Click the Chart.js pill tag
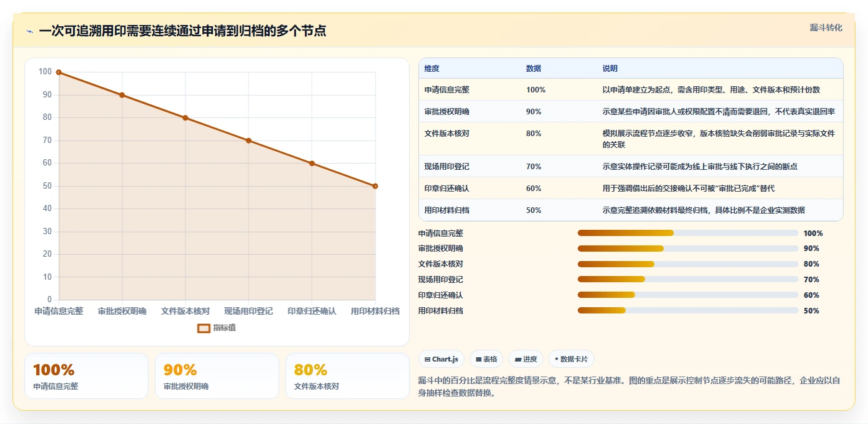The image size is (868, 424). pyautogui.click(x=441, y=359)
